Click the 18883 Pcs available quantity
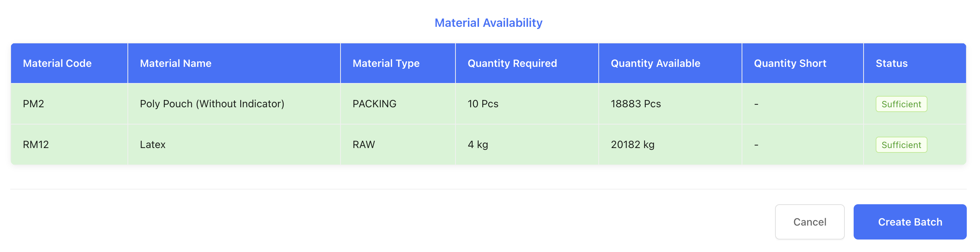The image size is (980, 252). tap(635, 104)
